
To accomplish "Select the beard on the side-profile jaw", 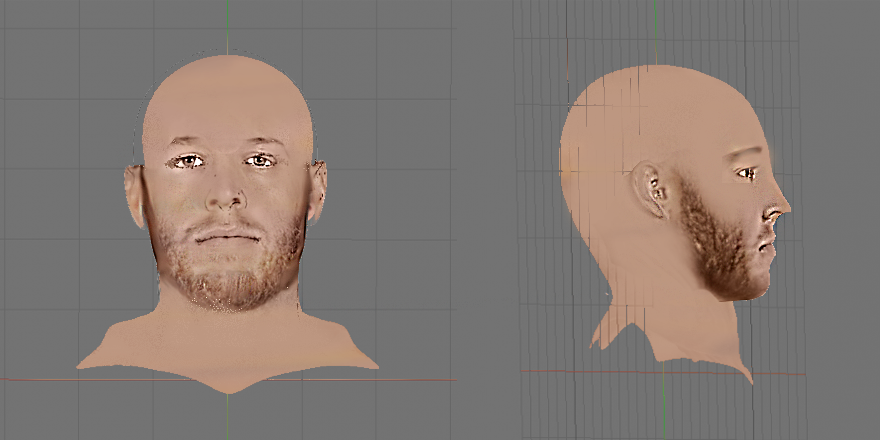I will pos(720,245).
